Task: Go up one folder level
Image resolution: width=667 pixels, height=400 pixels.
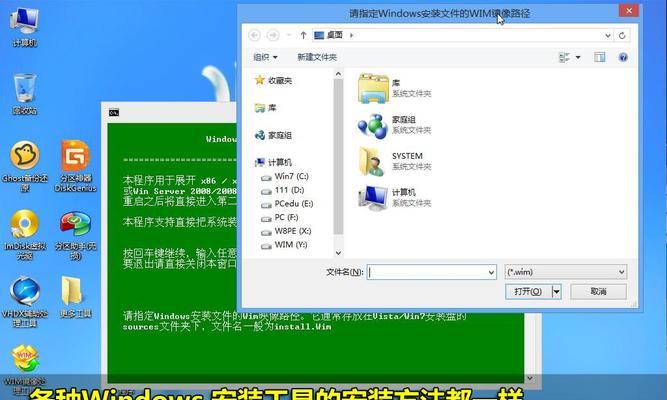Action: 303,35
